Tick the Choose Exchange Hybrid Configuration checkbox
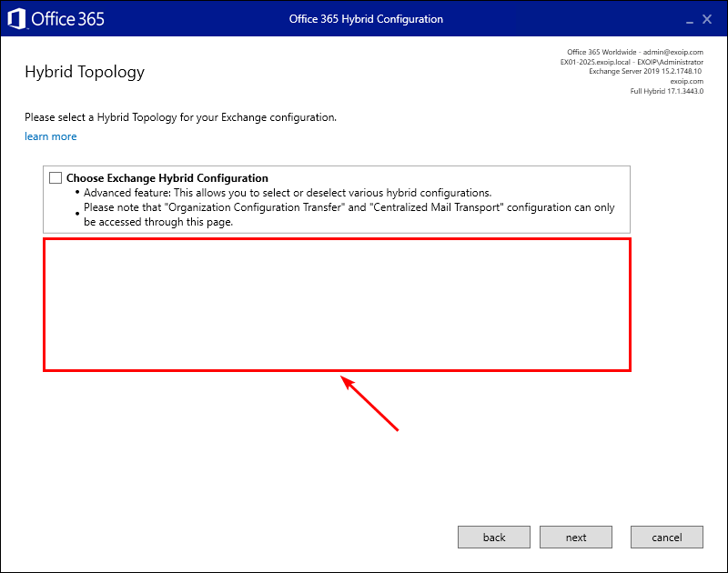 (56, 177)
